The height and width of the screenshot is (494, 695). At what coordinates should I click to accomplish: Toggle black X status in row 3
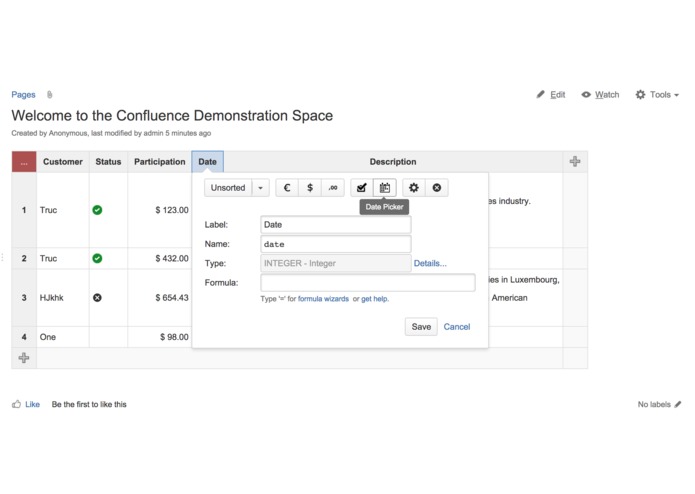click(97, 298)
